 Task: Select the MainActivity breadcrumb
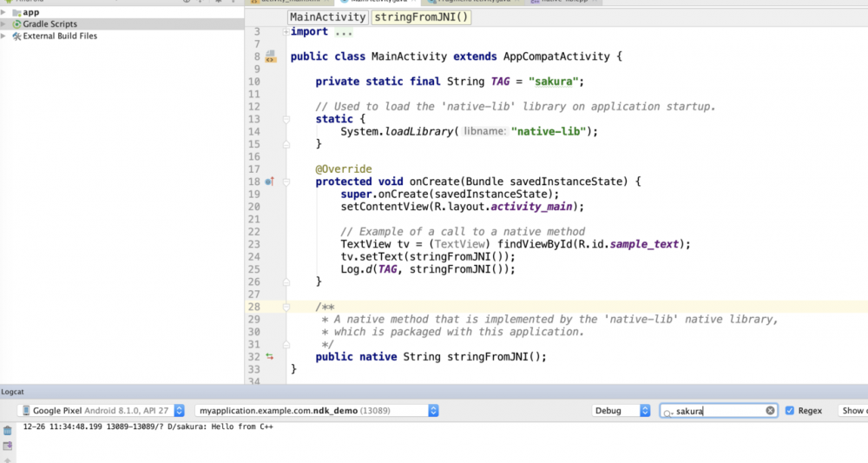(327, 17)
